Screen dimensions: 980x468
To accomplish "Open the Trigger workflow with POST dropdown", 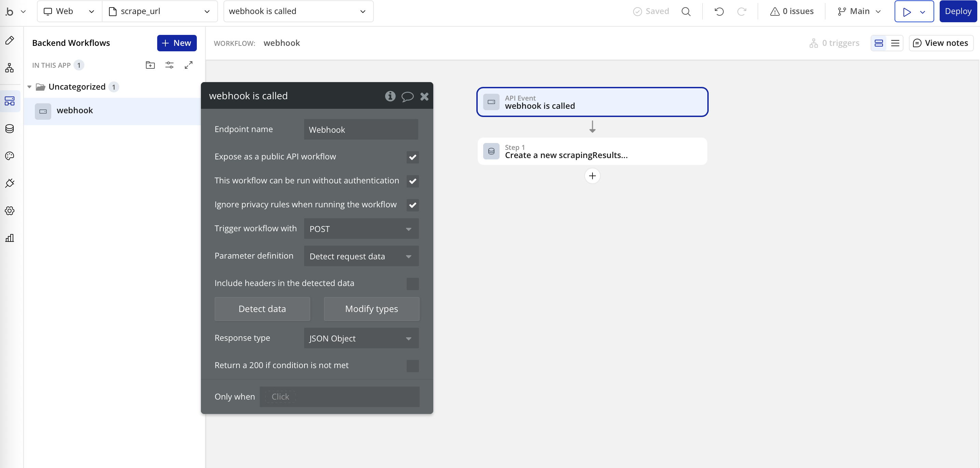I will coord(360,229).
